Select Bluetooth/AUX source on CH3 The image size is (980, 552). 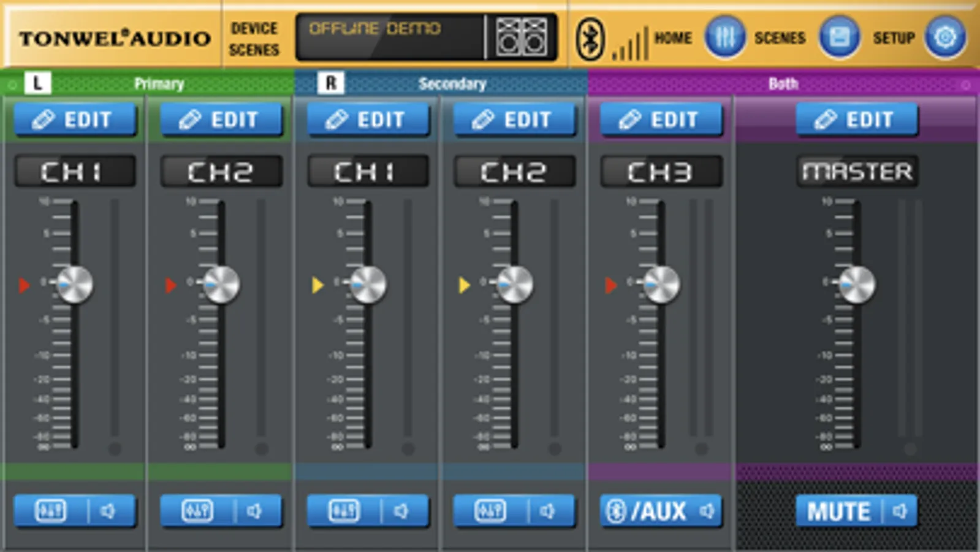647,511
